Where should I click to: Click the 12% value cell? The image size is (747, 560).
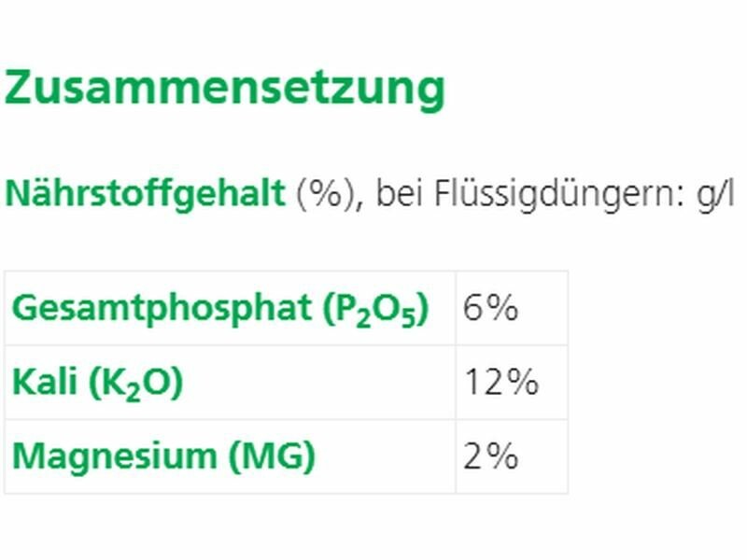(500, 383)
